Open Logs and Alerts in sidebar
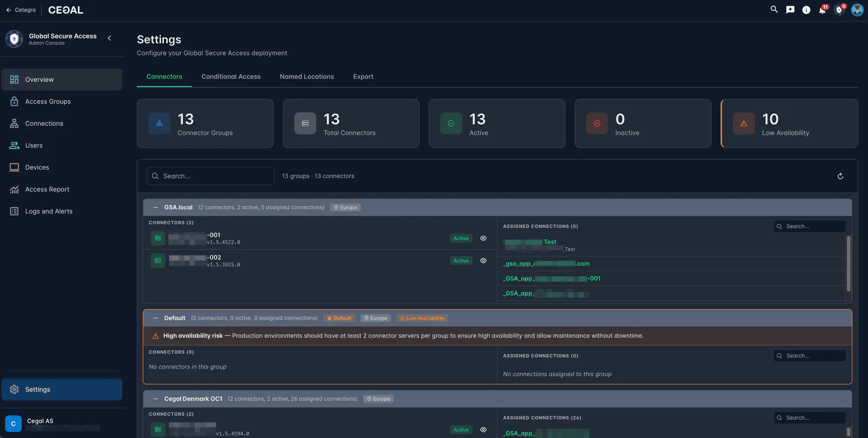The height and width of the screenshot is (438, 868). (x=62, y=211)
